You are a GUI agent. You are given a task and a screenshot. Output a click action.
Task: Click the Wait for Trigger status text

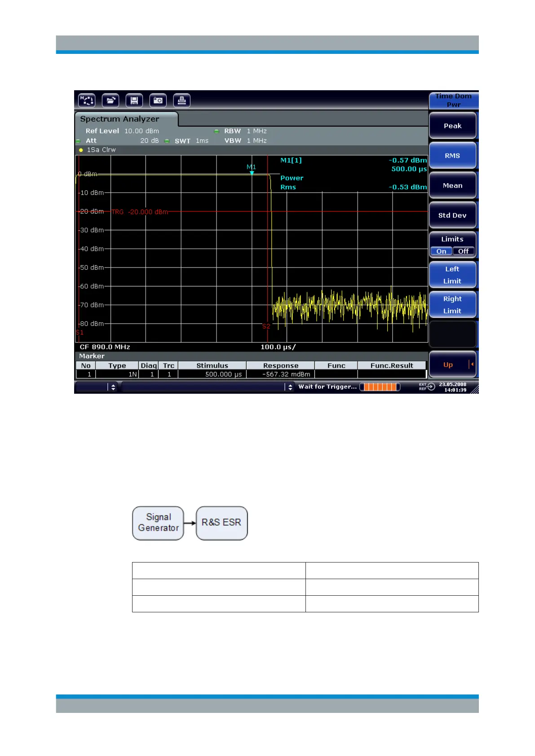coord(327,387)
